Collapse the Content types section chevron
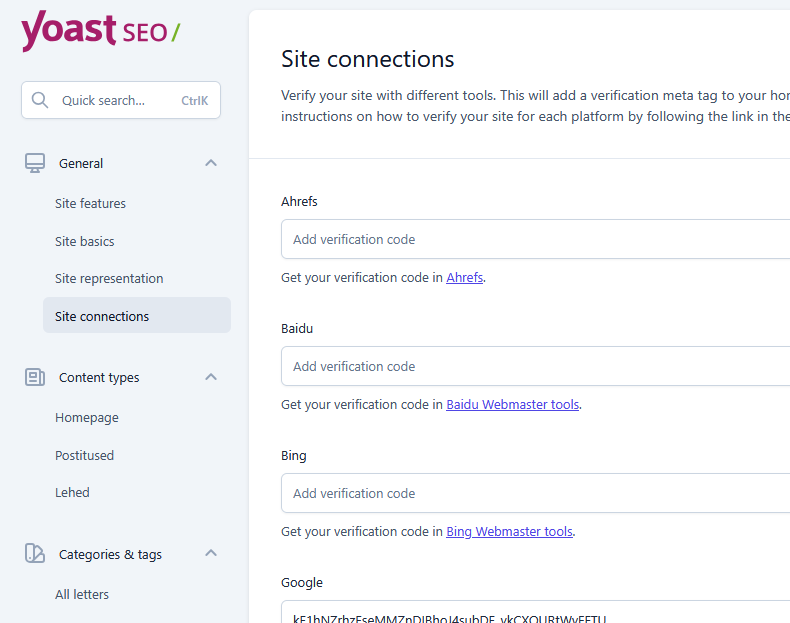790x623 pixels. [x=211, y=377]
